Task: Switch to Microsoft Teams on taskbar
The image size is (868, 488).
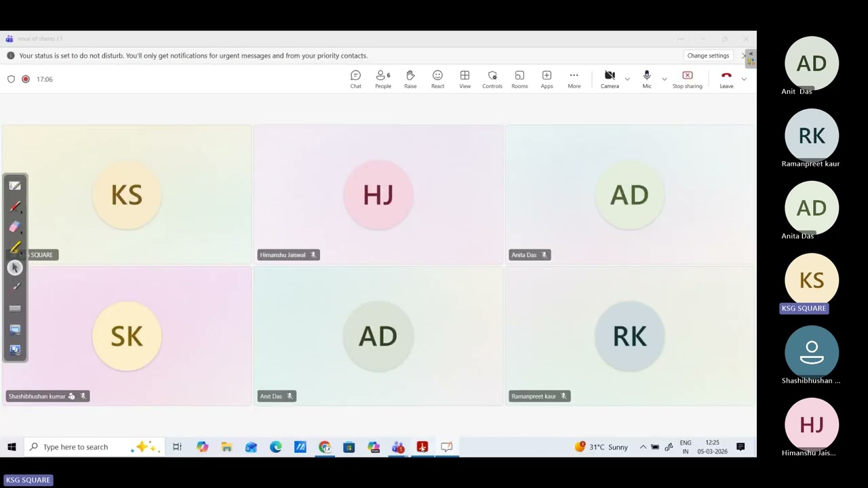Action: pos(398,447)
